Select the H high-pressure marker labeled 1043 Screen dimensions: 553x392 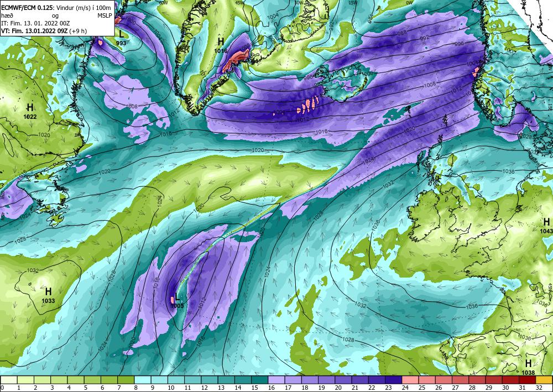click(x=546, y=225)
